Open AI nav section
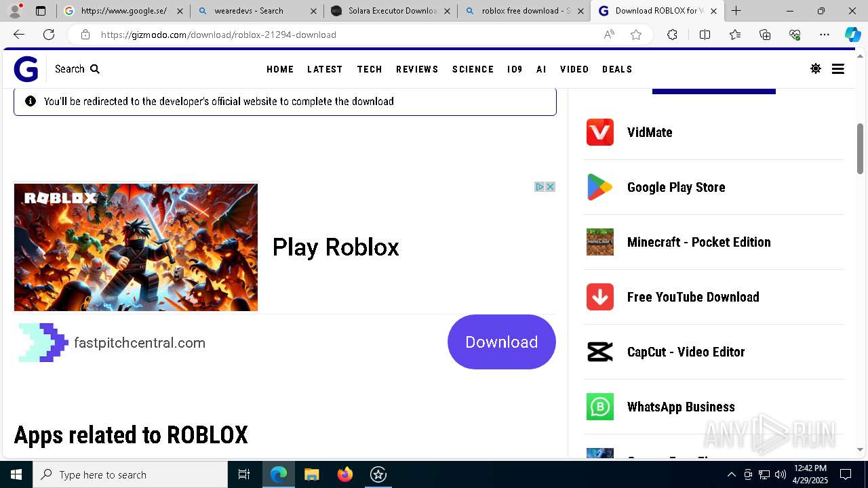The height and width of the screenshot is (488, 868). coord(541,69)
